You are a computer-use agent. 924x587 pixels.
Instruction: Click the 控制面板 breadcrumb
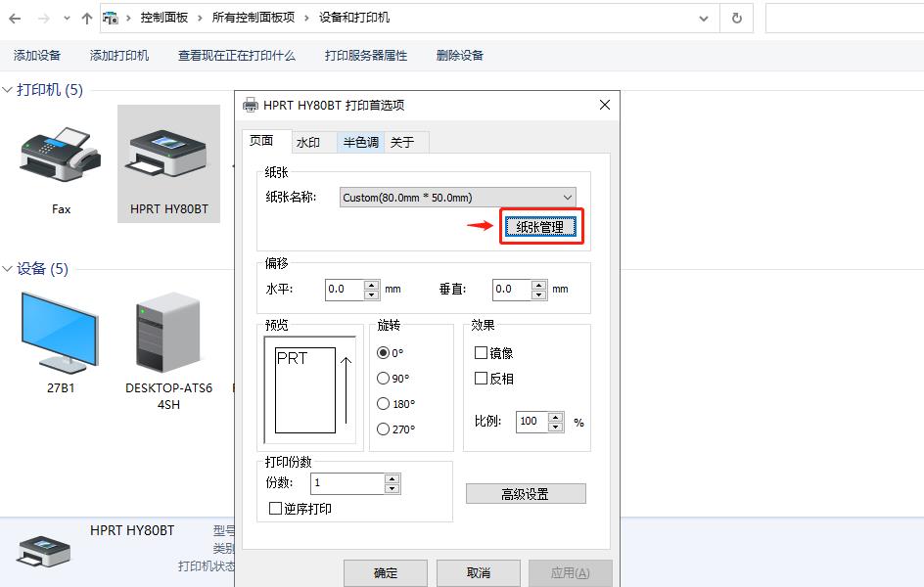click(x=163, y=19)
